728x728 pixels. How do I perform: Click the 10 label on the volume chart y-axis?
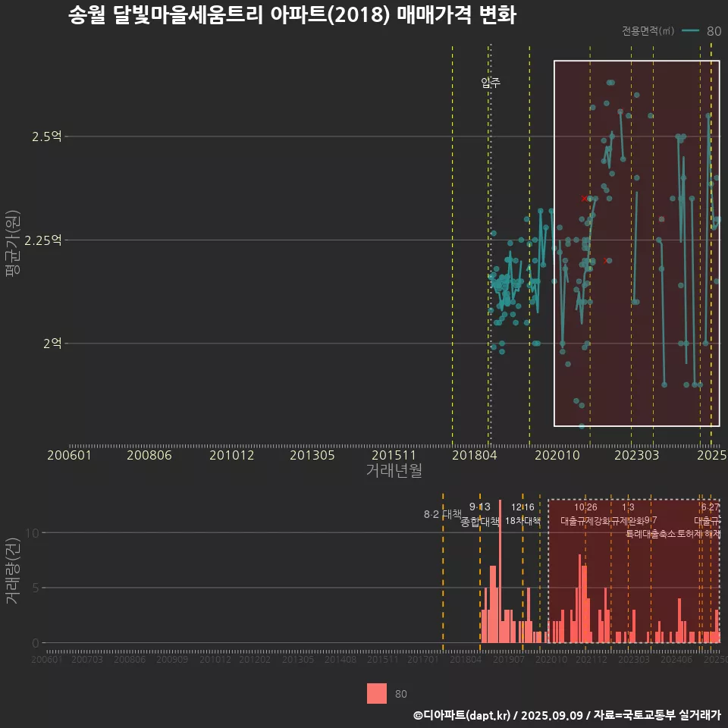tap(33, 532)
